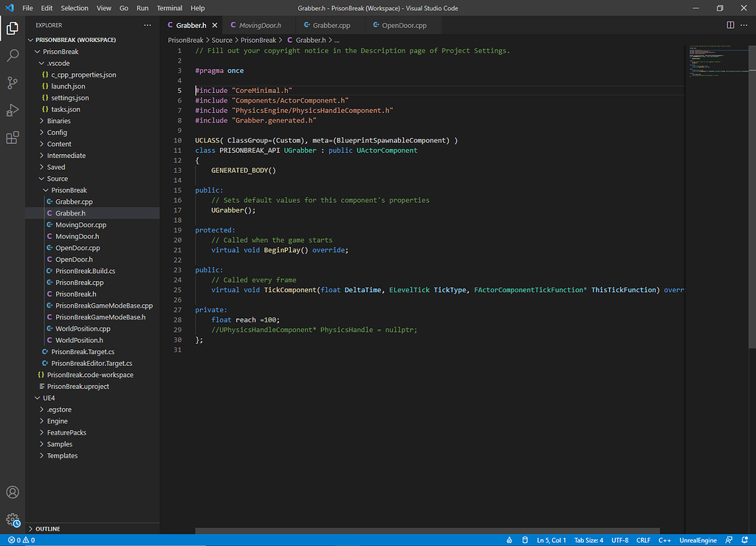Viewport: 756px width, 546px height.
Task: Open the Extensions view
Action: click(x=10, y=137)
